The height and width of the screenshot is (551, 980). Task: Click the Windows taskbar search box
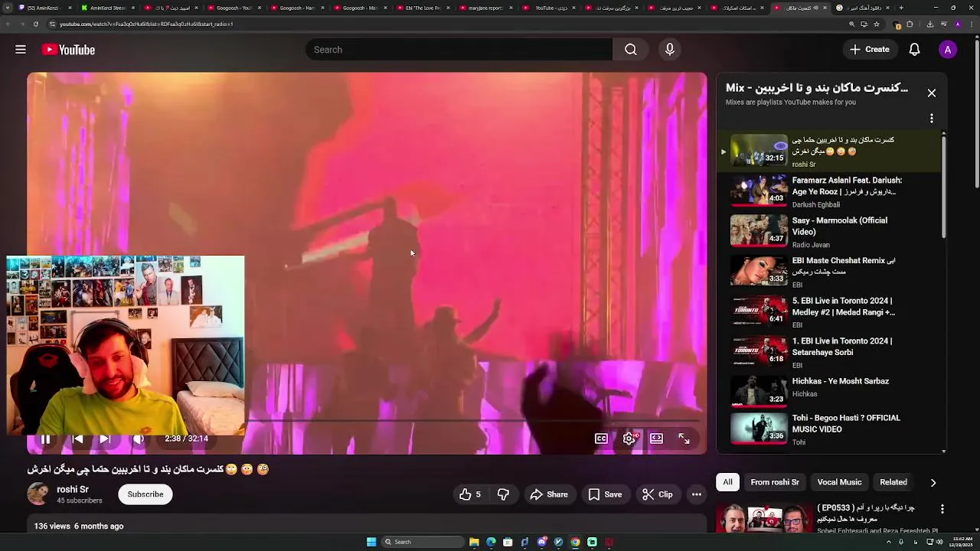pyautogui.click(x=423, y=542)
